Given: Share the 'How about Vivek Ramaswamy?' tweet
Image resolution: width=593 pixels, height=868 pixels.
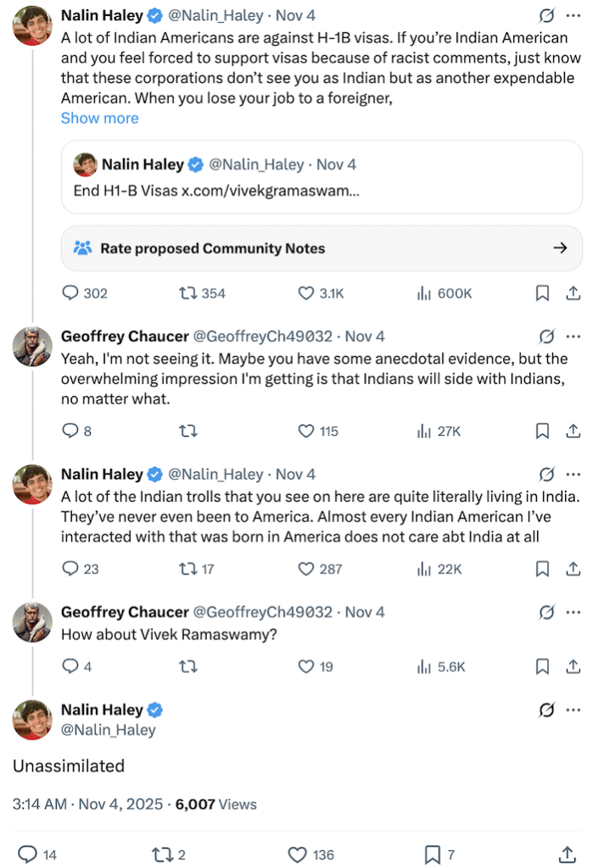Looking at the screenshot, I should point(573,666).
